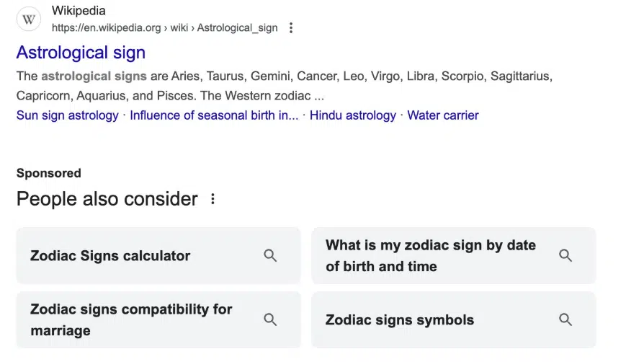Visit the Hindu astrology sitelink
Viewport: 644px width, 362px height.
tap(352, 115)
